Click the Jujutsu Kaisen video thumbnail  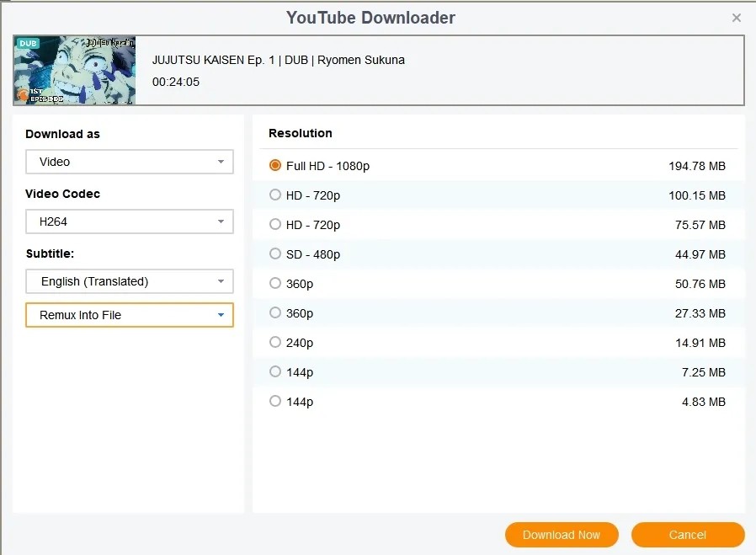pos(75,70)
